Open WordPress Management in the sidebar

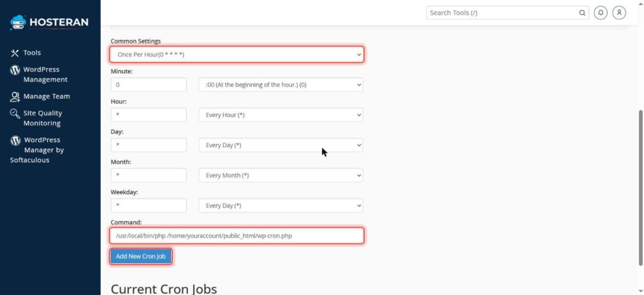click(x=45, y=74)
